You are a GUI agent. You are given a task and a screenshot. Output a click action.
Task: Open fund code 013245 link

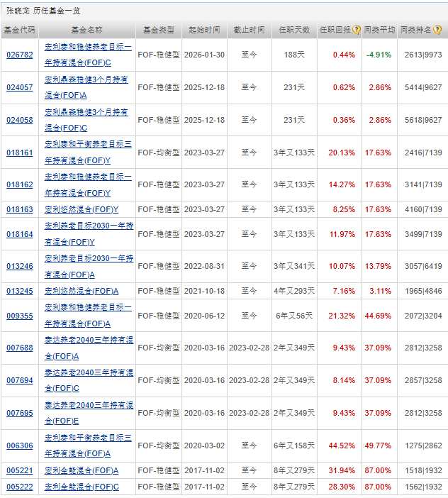[20, 291]
